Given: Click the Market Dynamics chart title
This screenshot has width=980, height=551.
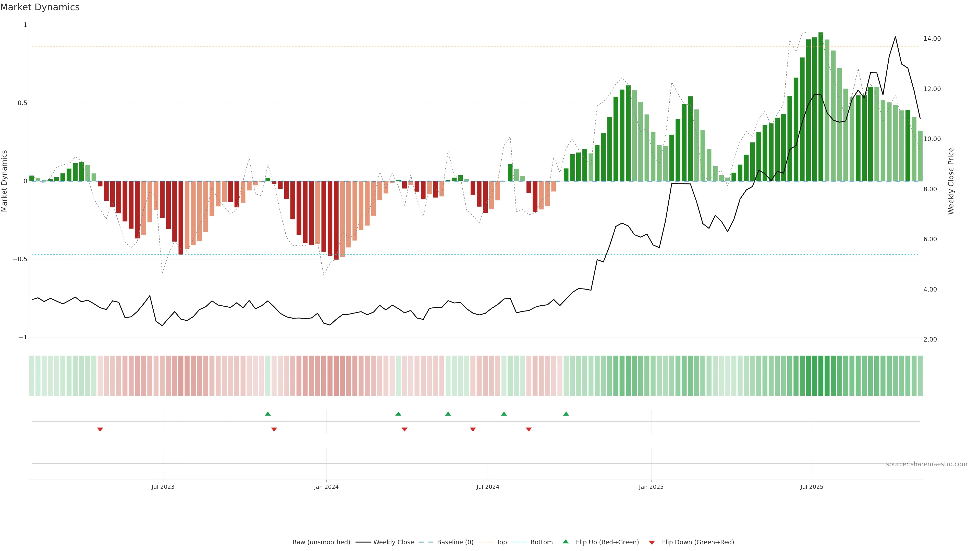Looking at the screenshot, I should (40, 7).
